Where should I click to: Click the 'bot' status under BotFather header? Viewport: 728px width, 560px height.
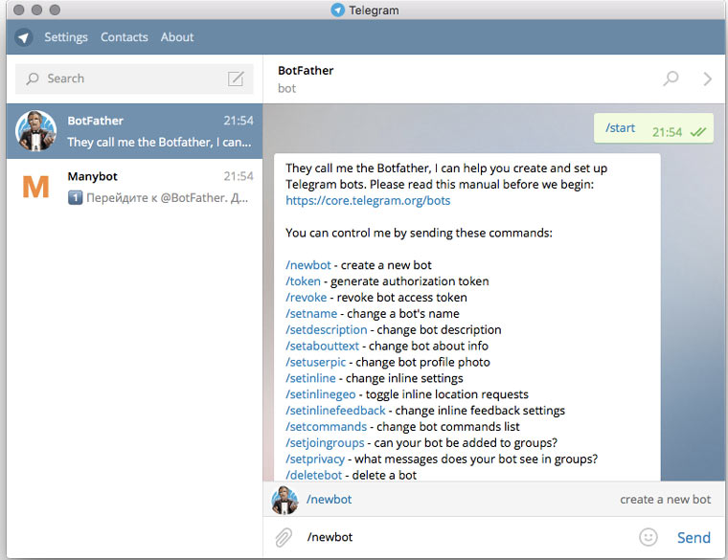286,89
